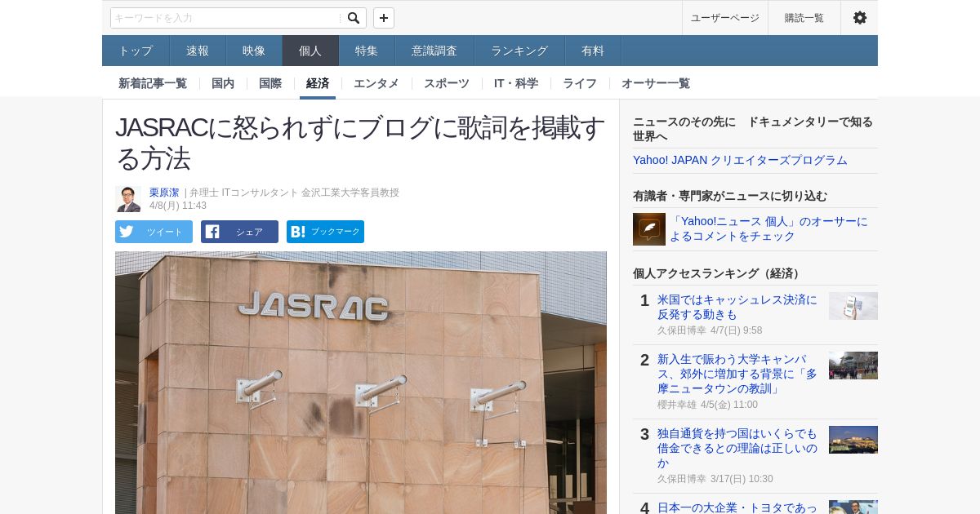Open author 栗原潔 profile link
The width and height of the screenshot is (980, 514).
(x=164, y=193)
